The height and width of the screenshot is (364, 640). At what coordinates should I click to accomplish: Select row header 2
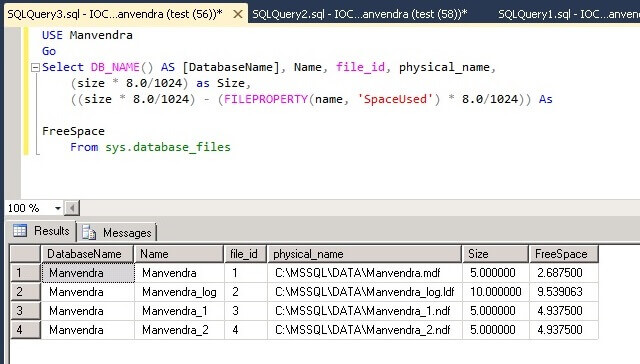click(25, 292)
